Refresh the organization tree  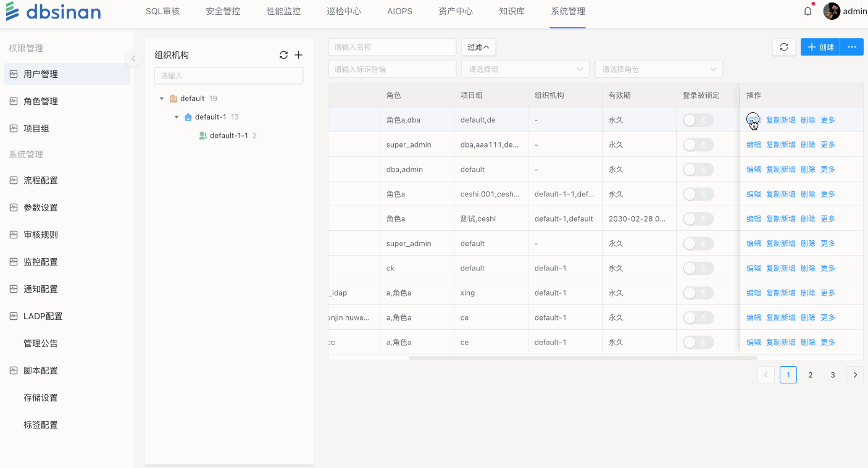tap(283, 55)
